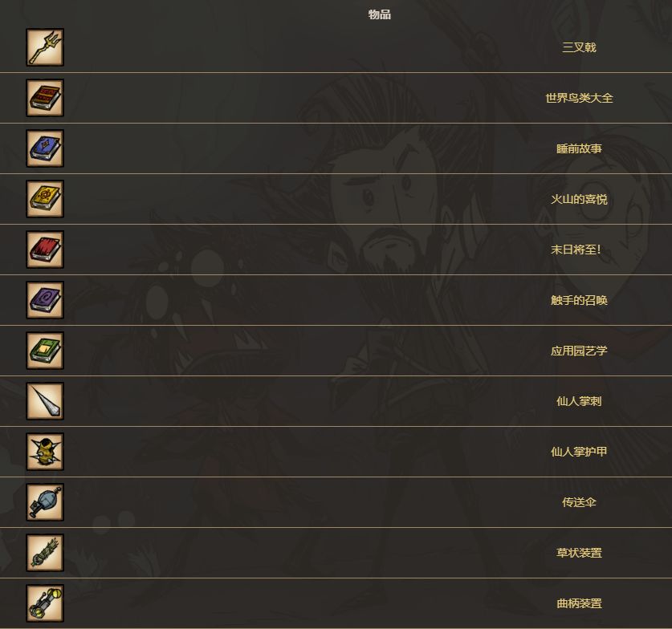The width and height of the screenshot is (672, 629).
Task: Click the grass-like gadget icon
Action: [45, 553]
